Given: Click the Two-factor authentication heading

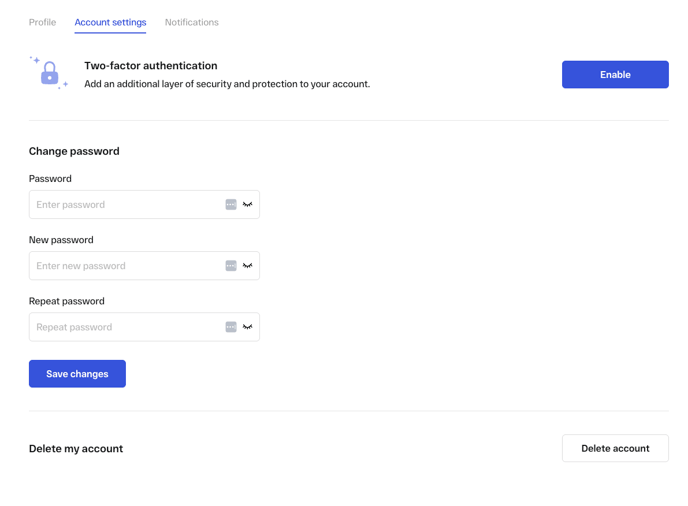Looking at the screenshot, I should (x=150, y=66).
